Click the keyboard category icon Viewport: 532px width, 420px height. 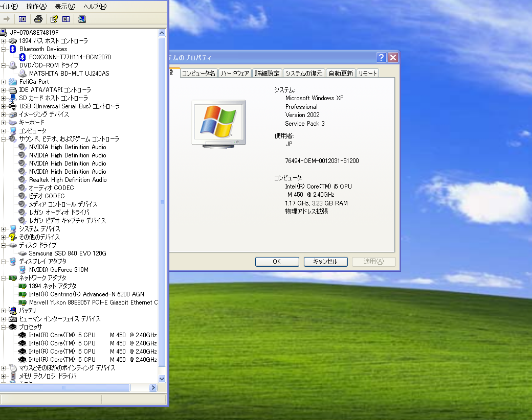click(x=13, y=123)
